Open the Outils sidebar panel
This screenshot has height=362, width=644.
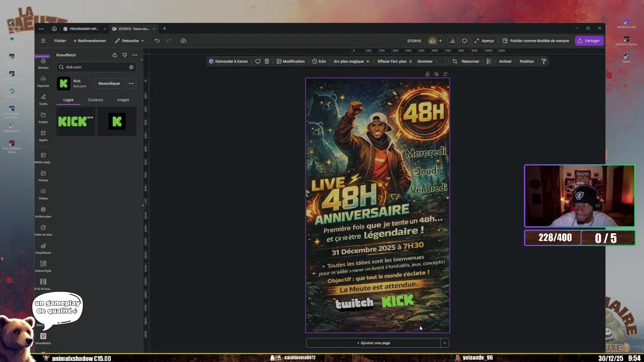coord(43,100)
